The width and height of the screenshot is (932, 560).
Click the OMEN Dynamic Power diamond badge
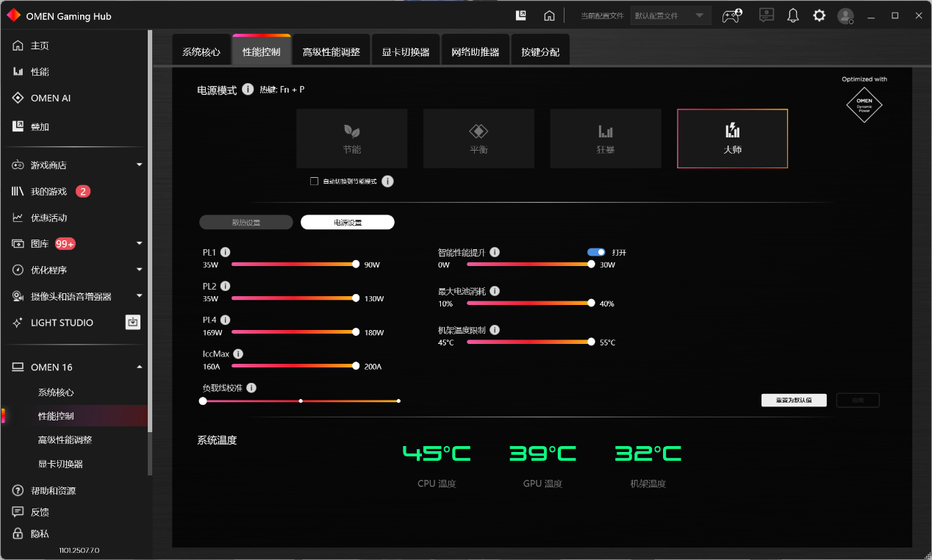coord(864,104)
